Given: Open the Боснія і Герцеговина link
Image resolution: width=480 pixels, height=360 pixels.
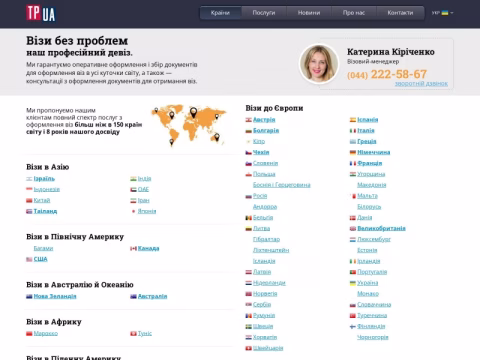Looking at the screenshot, I should pyautogui.click(x=282, y=185).
